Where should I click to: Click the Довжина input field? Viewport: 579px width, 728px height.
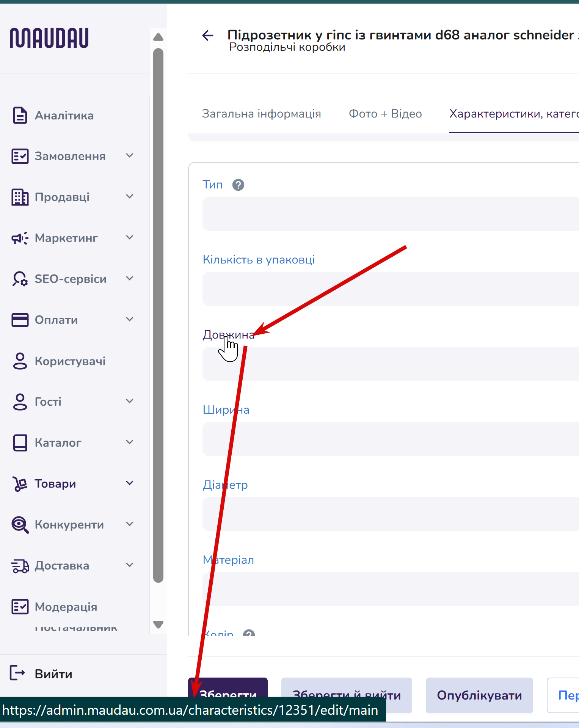[x=391, y=364]
